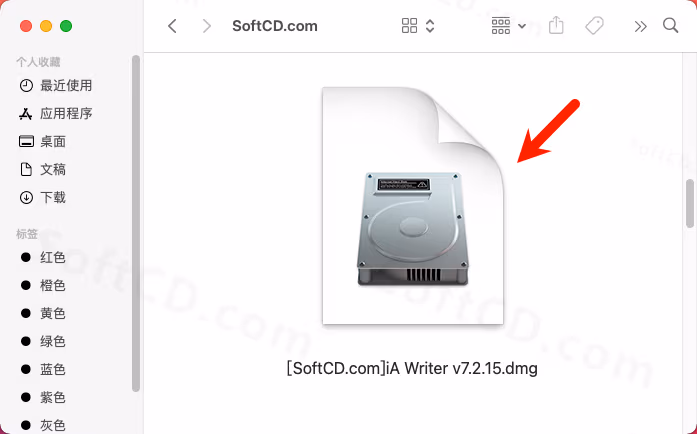Select 桌面 in the sidebar
Screen dimensions: 697x434
click(43, 142)
